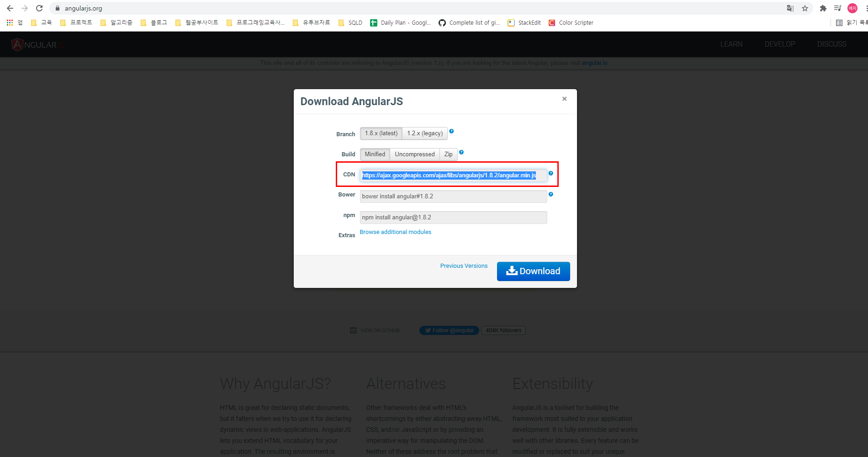Open the 알고리즘 bookmark folder
868x457 pixels.
point(116,22)
